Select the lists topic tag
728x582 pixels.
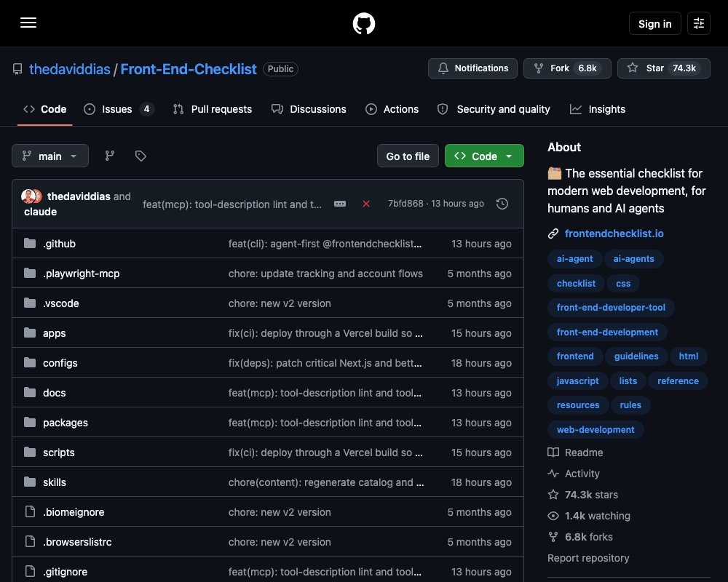628,380
